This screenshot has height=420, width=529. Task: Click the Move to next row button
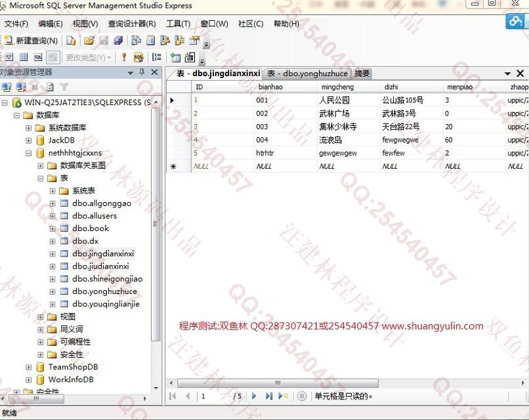tap(254, 396)
